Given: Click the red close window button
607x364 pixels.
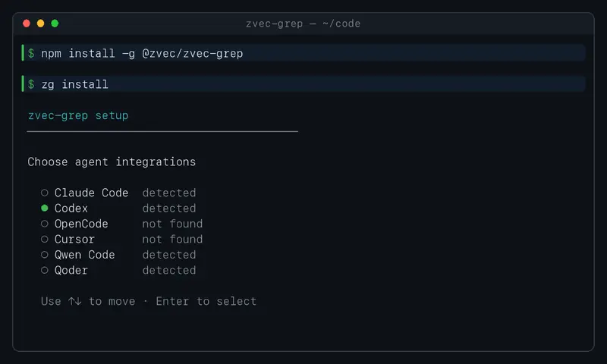Looking at the screenshot, I should click(x=27, y=24).
